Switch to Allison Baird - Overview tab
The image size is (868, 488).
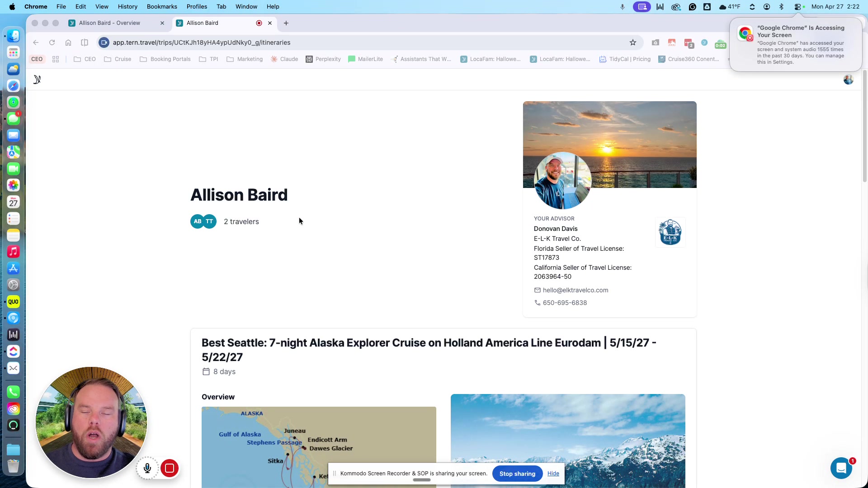tap(109, 23)
